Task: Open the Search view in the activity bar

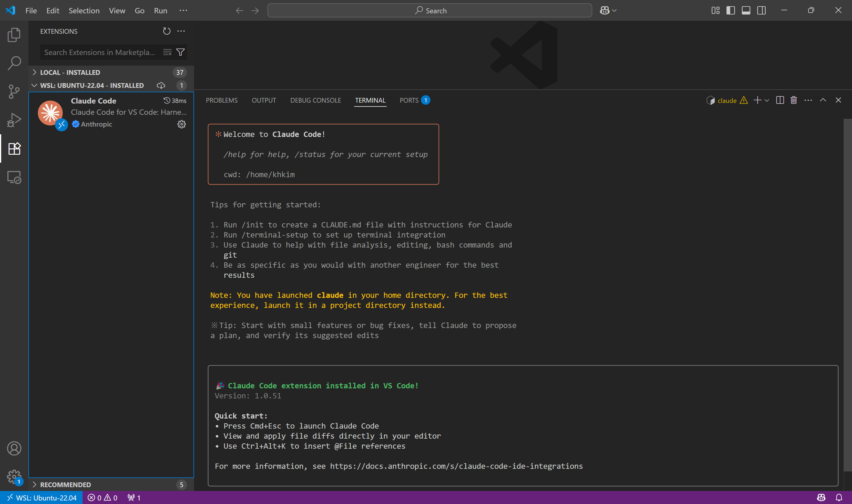Action: tap(14, 62)
